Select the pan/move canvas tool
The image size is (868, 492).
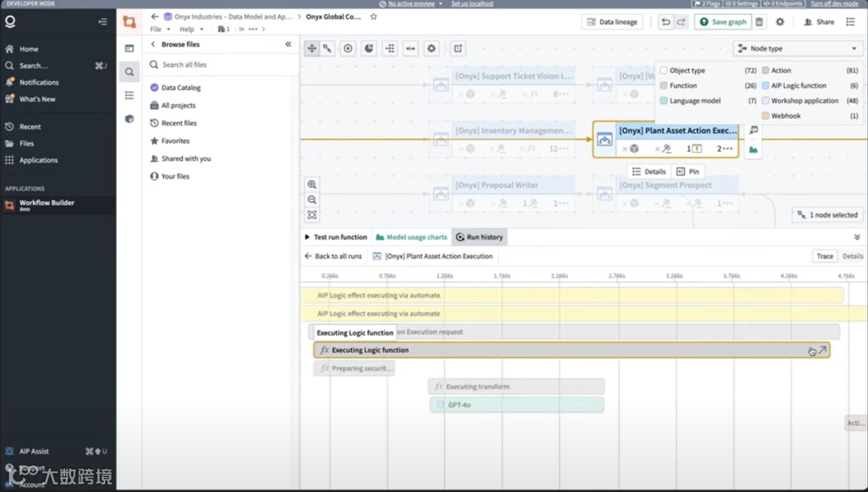(312, 49)
